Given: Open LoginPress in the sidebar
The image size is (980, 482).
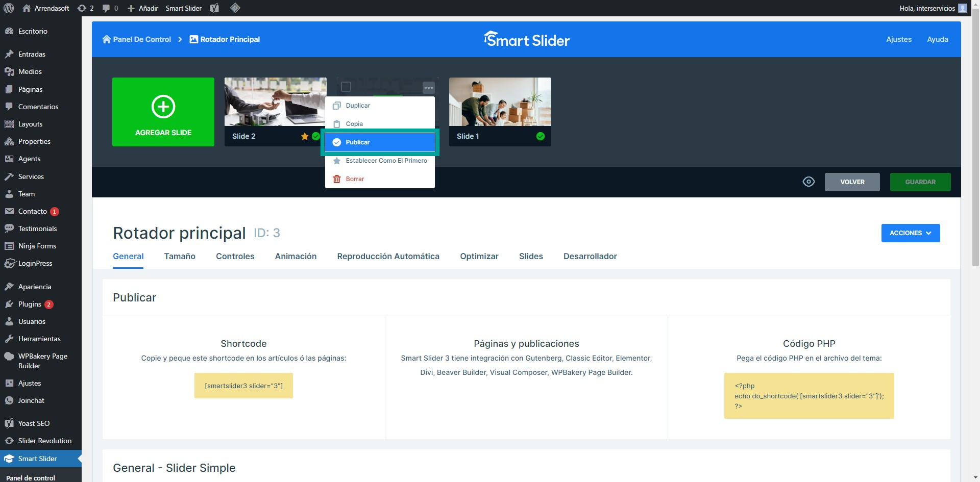Looking at the screenshot, I should tap(41, 263).
